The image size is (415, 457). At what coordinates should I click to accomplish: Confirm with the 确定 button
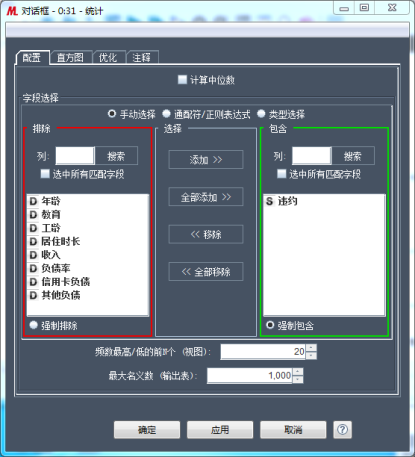[x=147, y=430]
